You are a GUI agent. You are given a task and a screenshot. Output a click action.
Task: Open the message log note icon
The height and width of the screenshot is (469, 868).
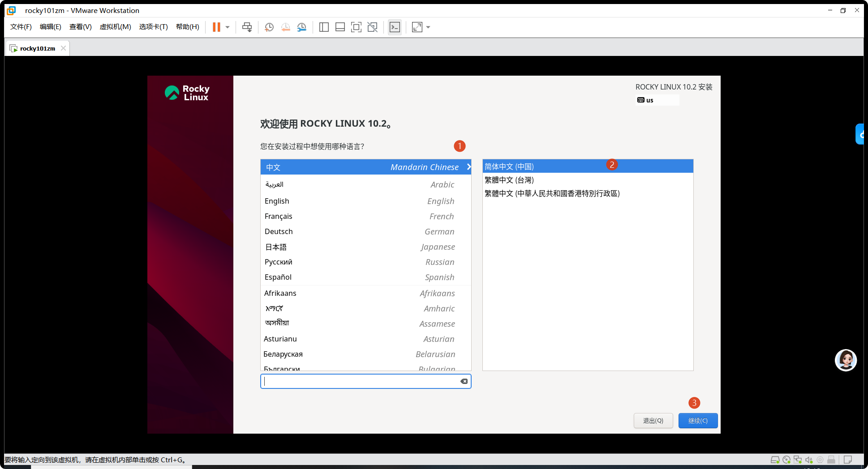click(x=848, y=460)
